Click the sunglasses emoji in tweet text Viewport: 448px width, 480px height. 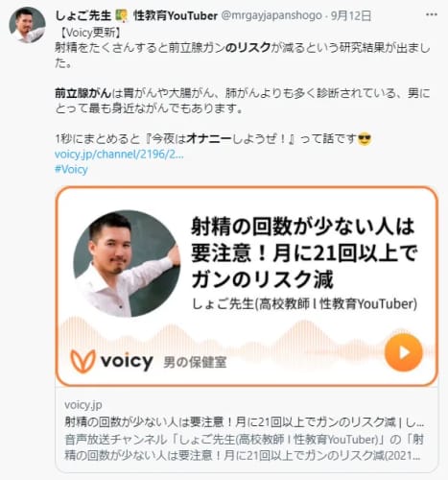(365, 139)
